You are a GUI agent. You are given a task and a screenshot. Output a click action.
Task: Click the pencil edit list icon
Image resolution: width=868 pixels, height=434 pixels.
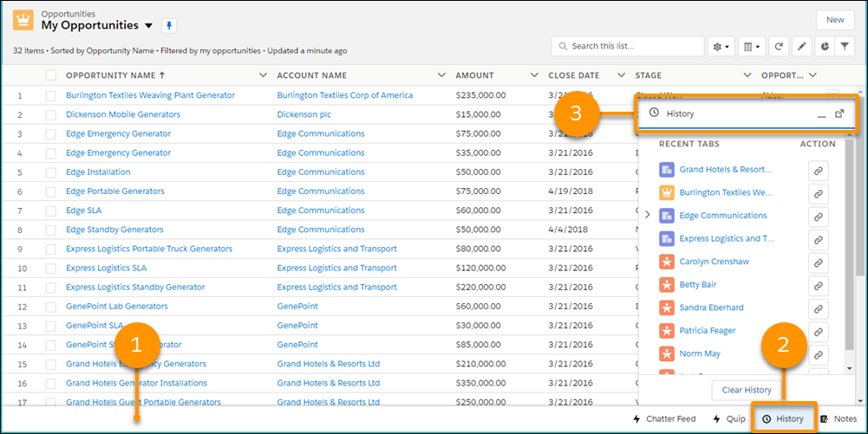coord(802,47)
